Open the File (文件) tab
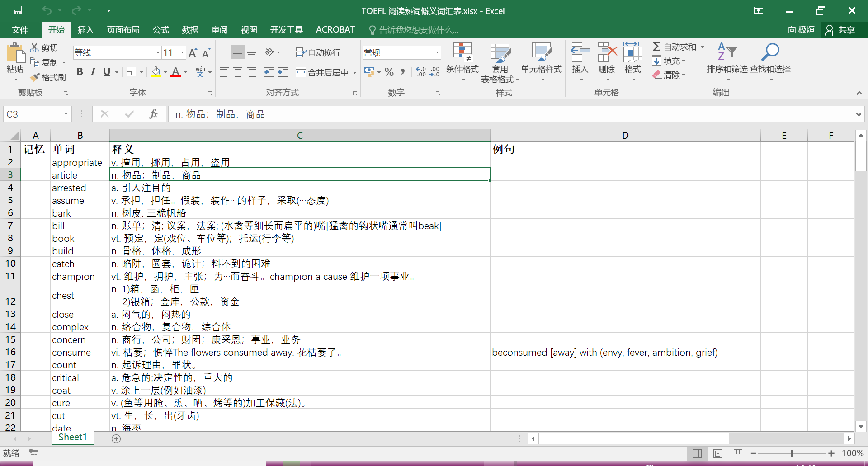 20,30
